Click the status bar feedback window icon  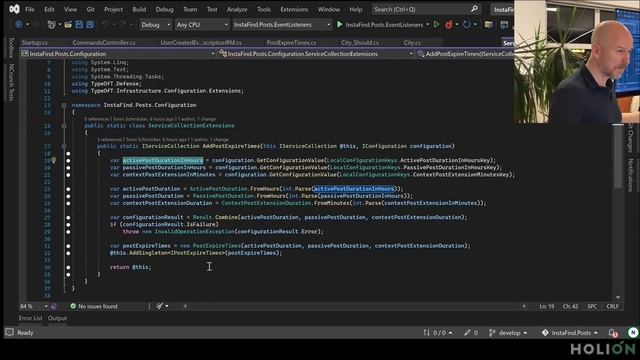pos(9,332)
